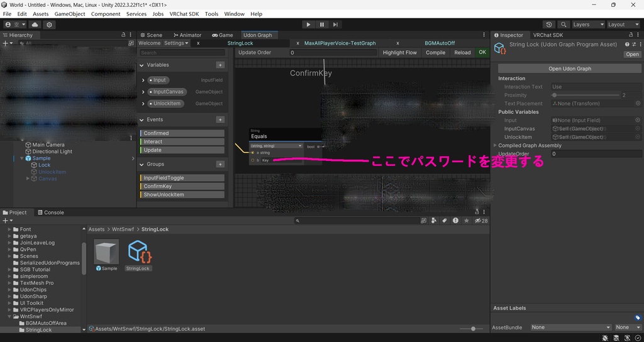Add a new event with plus
This screenshot has height=342, width=644.
[x=220, y=119]
